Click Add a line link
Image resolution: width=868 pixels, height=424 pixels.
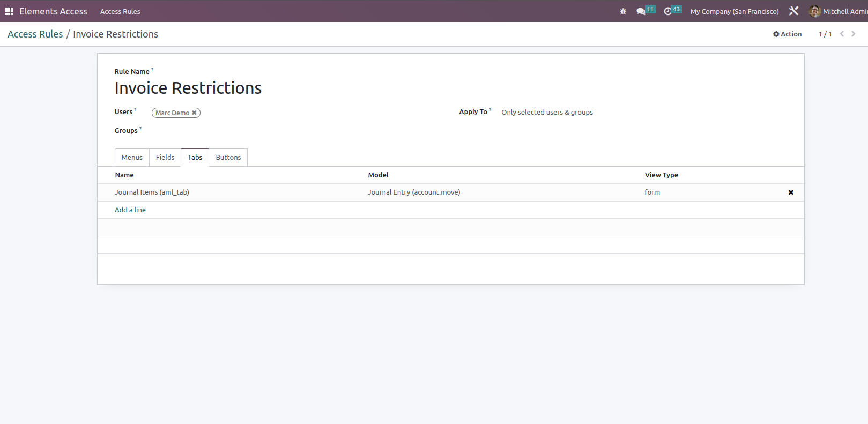click(x=130, y=210)
